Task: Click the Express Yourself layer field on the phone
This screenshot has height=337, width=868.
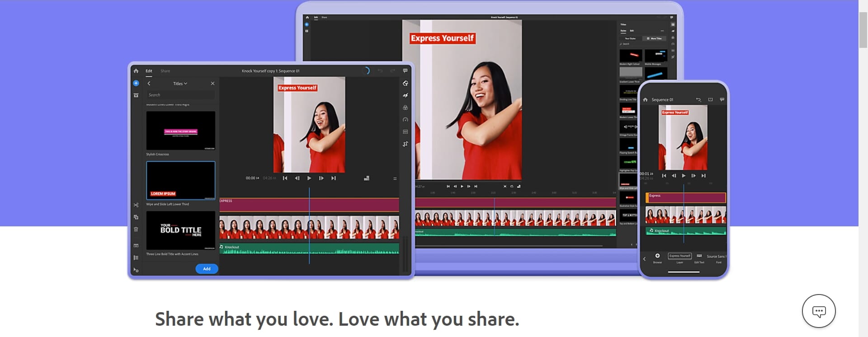Action: coord(680,256)
